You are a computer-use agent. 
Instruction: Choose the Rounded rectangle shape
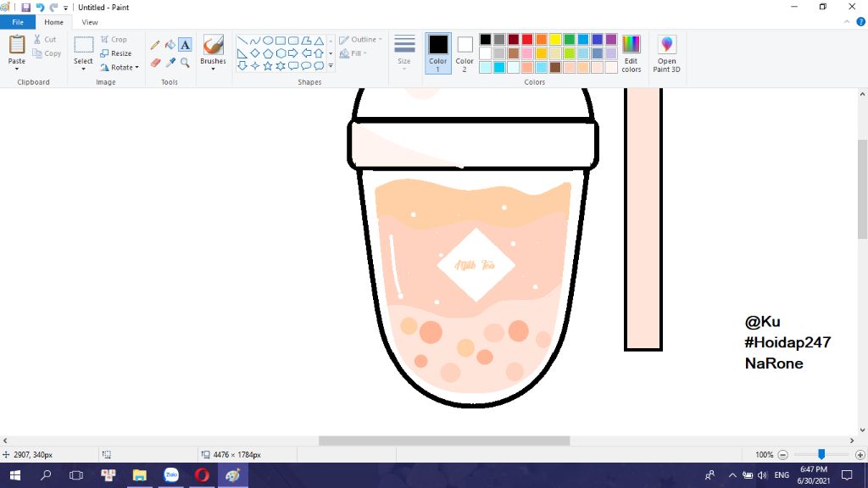(293, 41)
